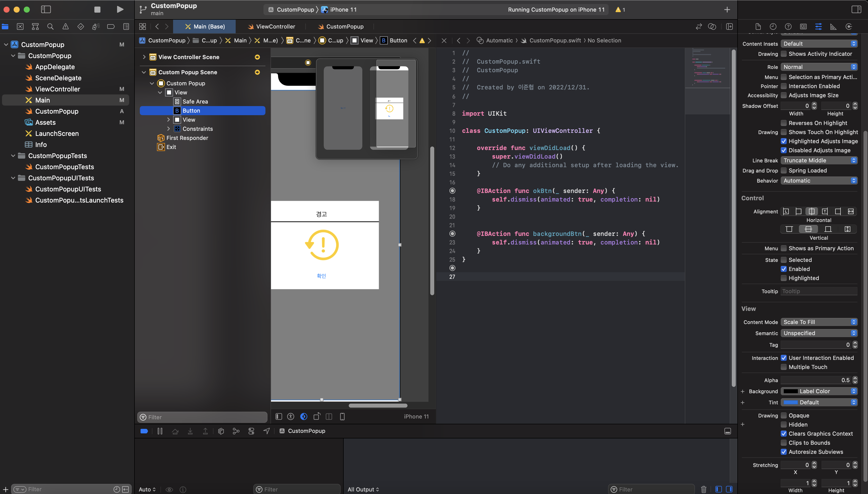Open the Background Label Color swatch
Screen dimensions: 868x494
[790, 391]
